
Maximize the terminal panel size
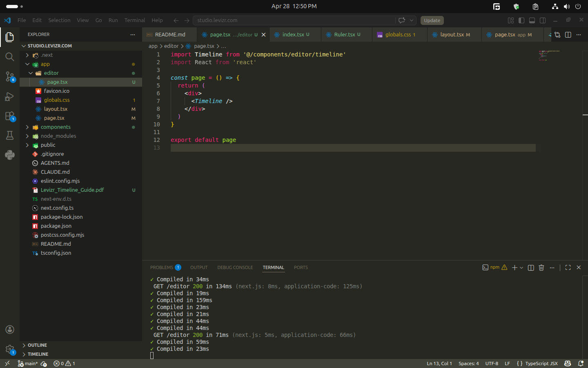(x=568, y=267)
